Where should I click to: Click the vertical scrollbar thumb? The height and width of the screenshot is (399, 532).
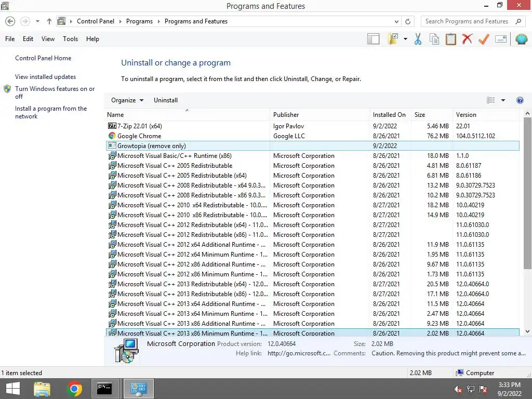coord(527,193)
